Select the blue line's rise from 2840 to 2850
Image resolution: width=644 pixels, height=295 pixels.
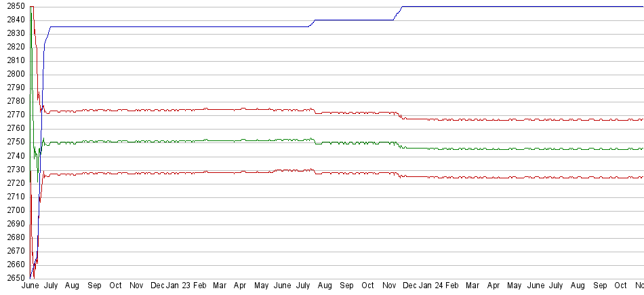pyautogui.click(x=398, y=12)
